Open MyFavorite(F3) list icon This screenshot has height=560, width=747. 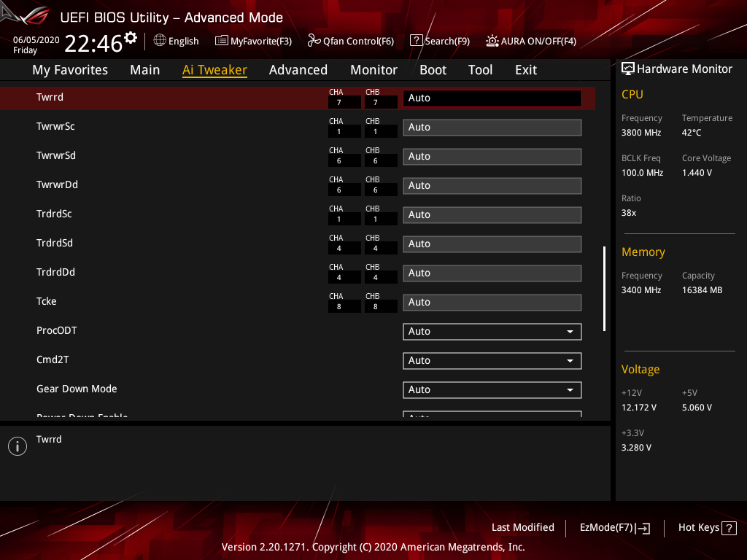coord(222,41)
